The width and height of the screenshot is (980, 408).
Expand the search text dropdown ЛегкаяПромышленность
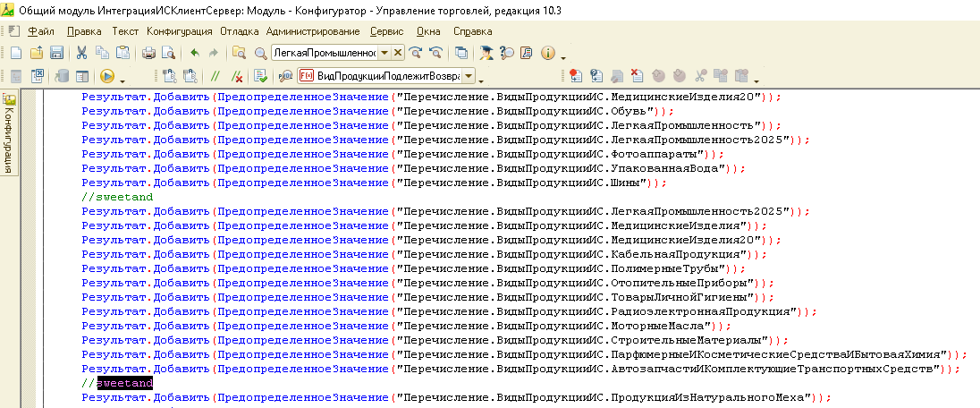385,53
